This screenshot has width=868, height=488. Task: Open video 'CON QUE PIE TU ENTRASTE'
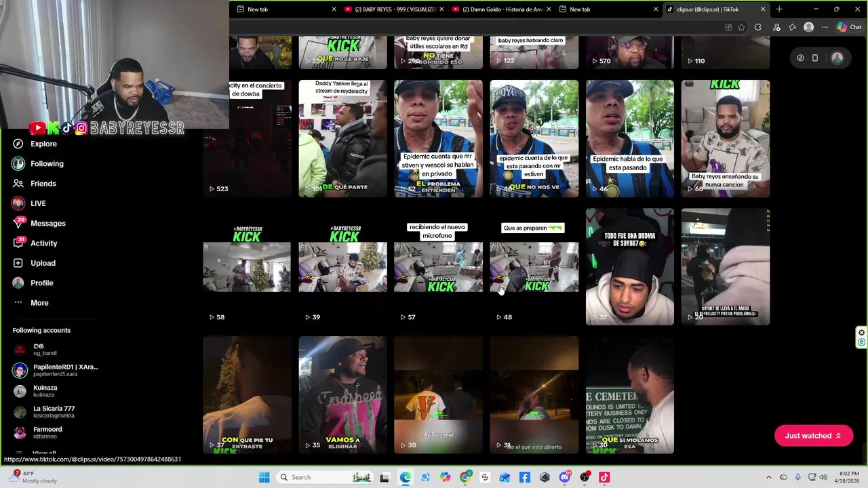(x=247, y=395)
